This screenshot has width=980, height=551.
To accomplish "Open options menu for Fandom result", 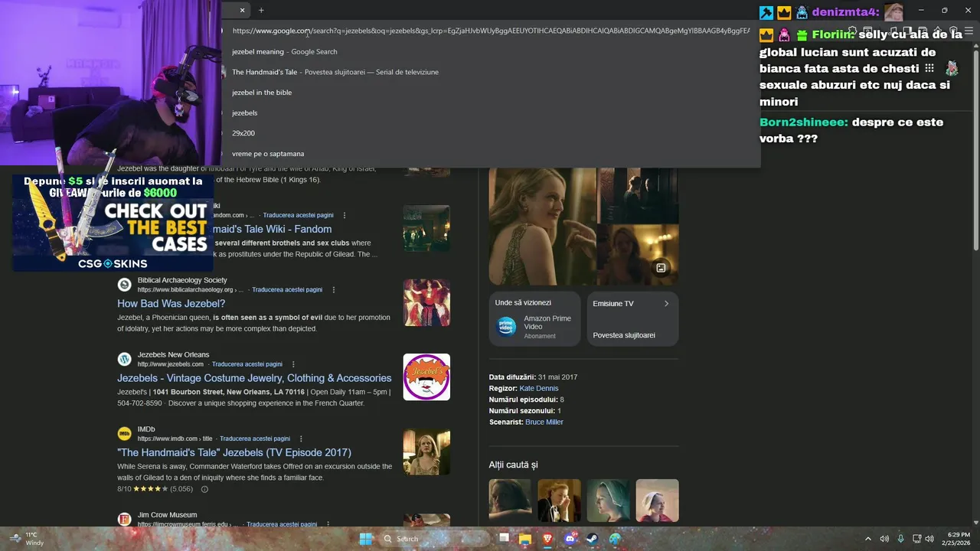I will (x=345, y=215).
